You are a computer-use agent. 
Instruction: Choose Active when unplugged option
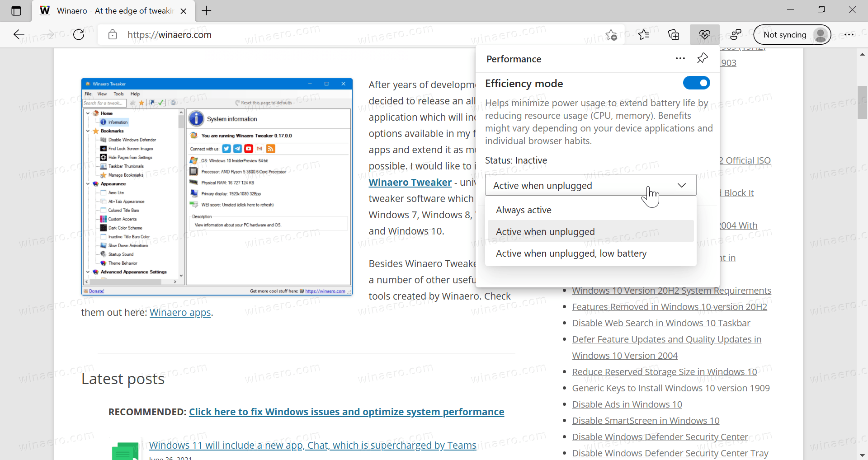click(x=590, y=232)
